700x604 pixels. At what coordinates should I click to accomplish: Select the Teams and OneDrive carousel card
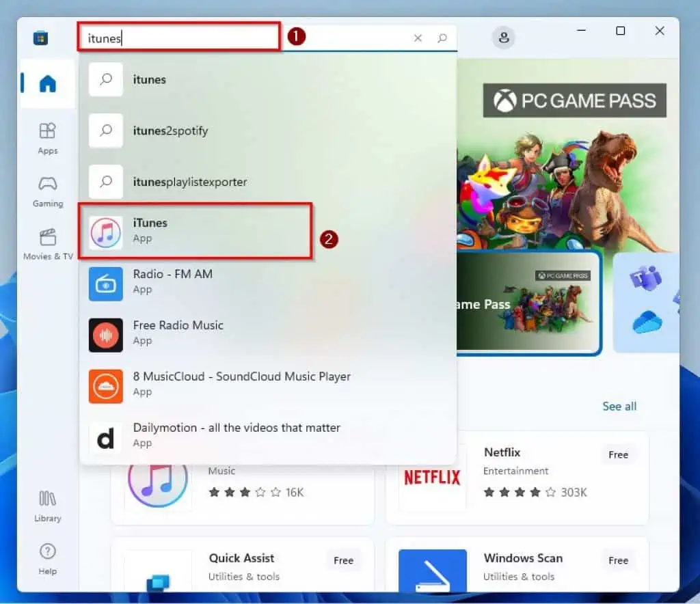(x=647, y=303)
